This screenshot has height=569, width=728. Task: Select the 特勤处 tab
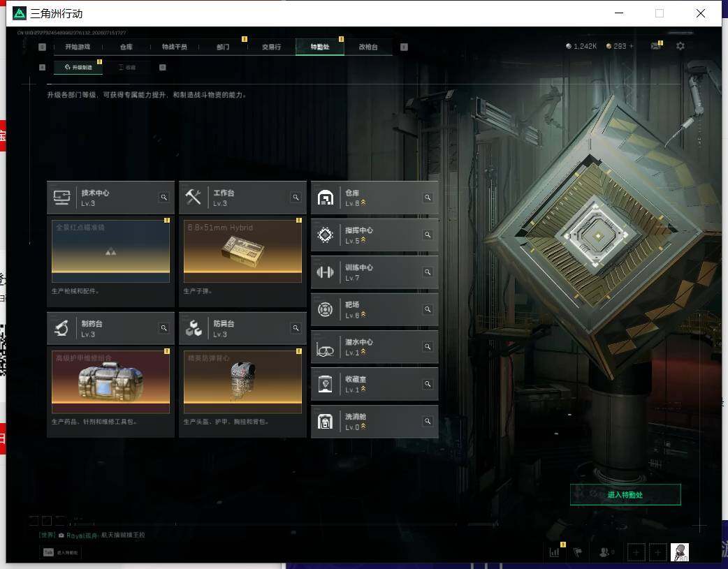point(320,47)
